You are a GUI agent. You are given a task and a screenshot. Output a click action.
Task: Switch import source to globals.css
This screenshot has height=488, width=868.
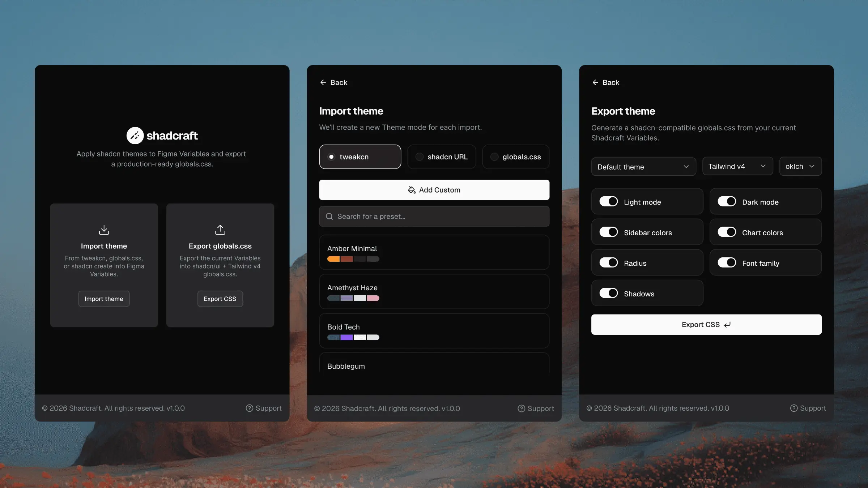click(516, 157)
